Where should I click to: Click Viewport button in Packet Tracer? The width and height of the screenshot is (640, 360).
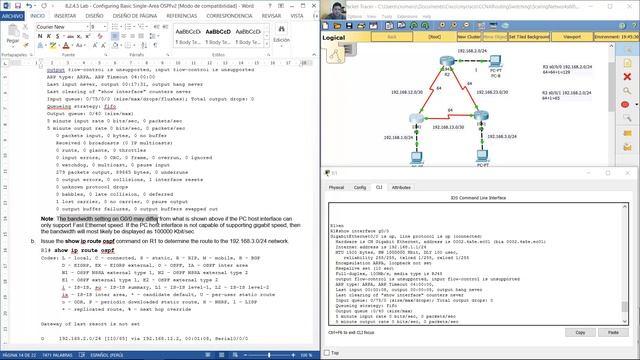(572, 37)
